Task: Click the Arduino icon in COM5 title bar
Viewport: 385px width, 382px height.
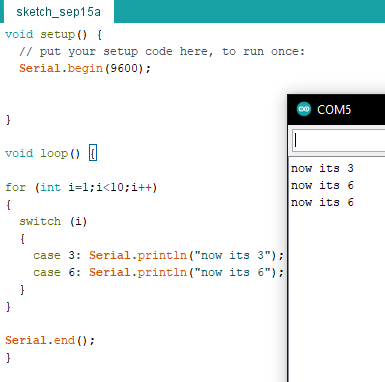Action: [304, 109]
